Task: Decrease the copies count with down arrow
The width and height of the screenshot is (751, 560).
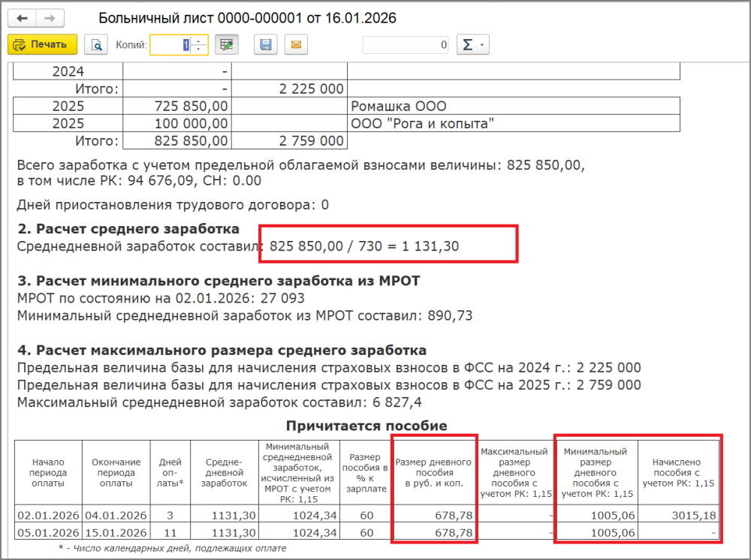Action: click(199, 50)
